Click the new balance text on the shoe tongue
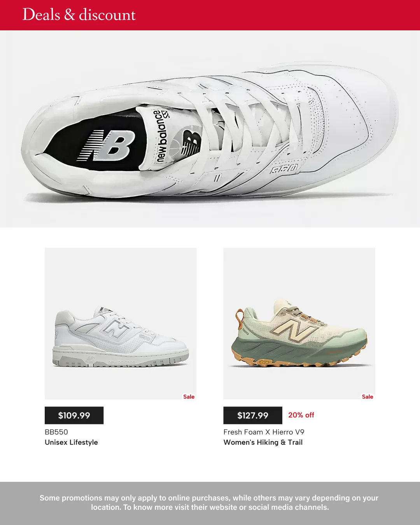Viewport: 420px width, 525px height. tap(162, 136)
